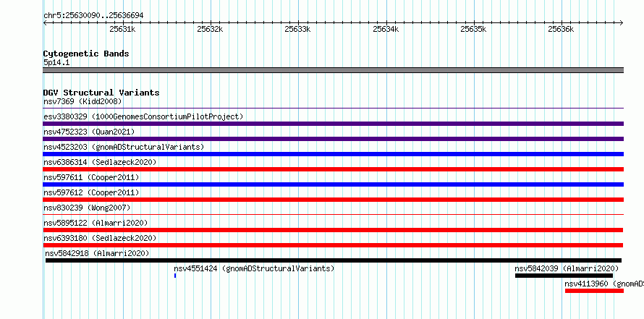
Task: Click the red bar under nsv4113960
Action: (x=594, y=291)
